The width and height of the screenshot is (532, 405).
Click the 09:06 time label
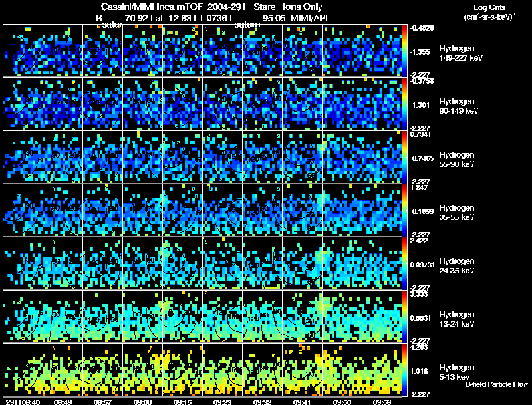pos(142,402)
